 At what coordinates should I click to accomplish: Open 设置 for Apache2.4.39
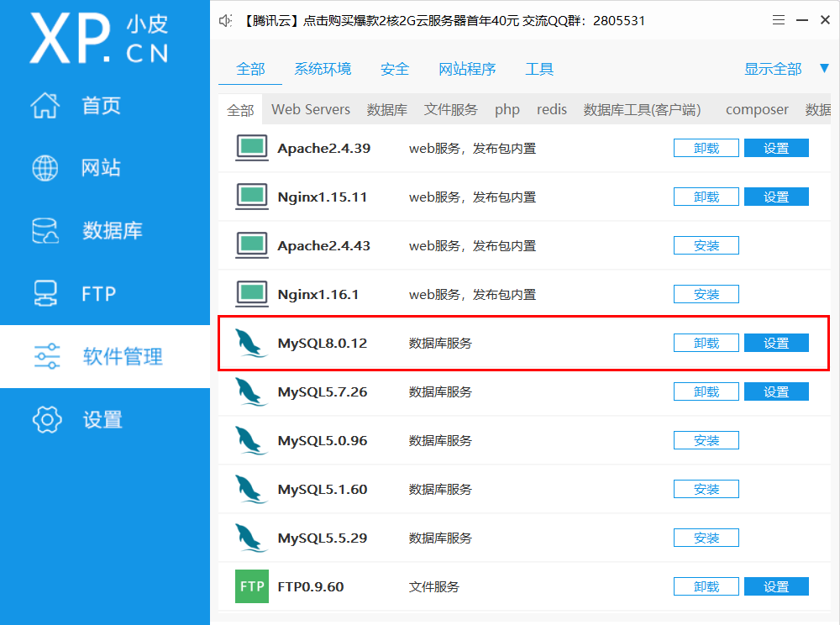click(776, 148)
